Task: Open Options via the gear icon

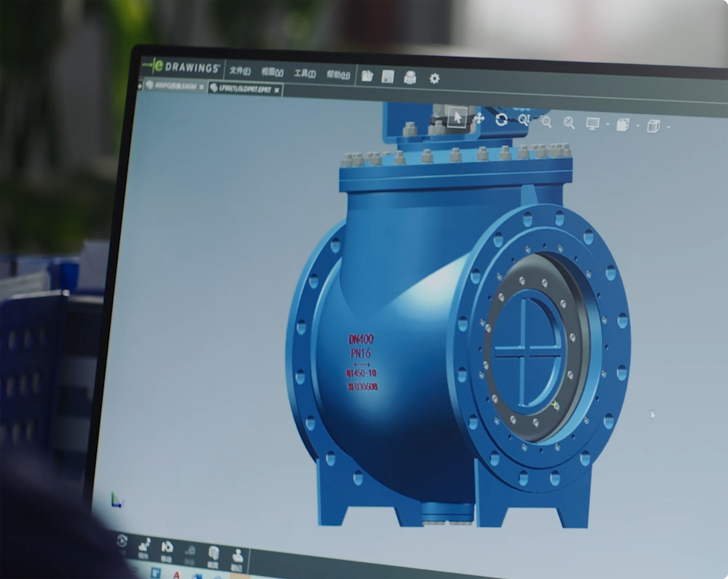Action: (x=435, y=78)
